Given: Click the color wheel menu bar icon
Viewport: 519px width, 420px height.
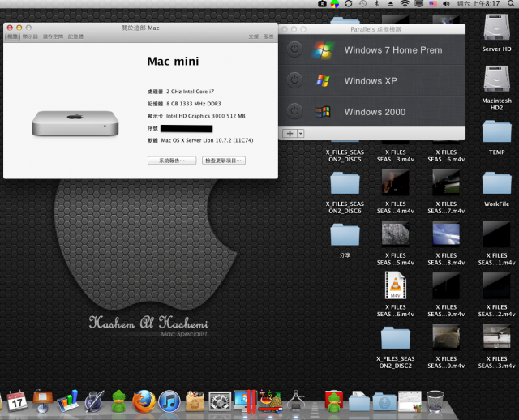Looking at the screenshot, I should [x=335, y=3].
